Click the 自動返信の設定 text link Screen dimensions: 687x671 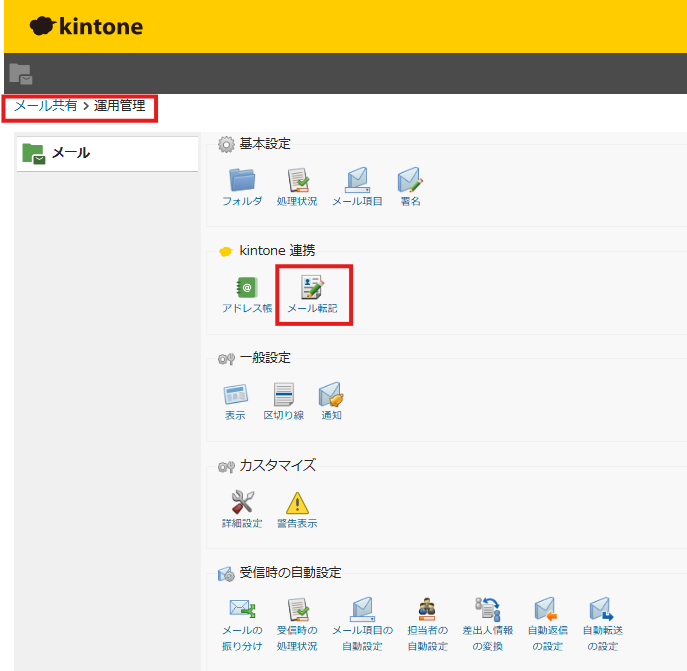[x=548, y=638]
